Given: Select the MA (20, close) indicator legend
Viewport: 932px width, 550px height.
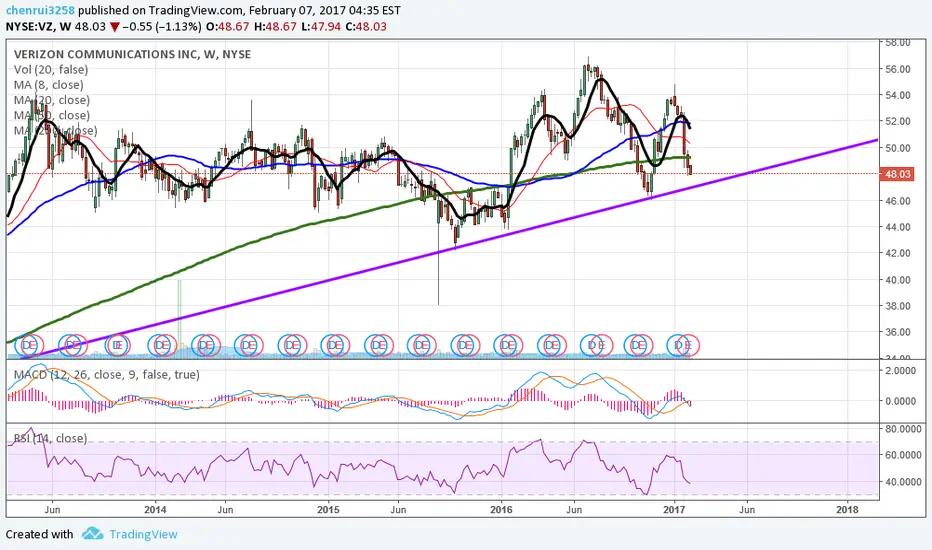Looking at the screenshot, I should (x=52, y=100).
